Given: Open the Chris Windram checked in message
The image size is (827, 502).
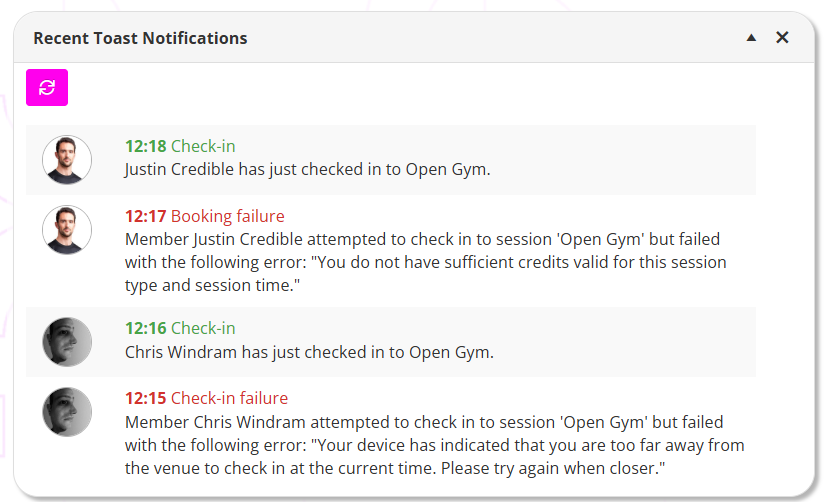Looking at the screenshot, I should (309, 352).
